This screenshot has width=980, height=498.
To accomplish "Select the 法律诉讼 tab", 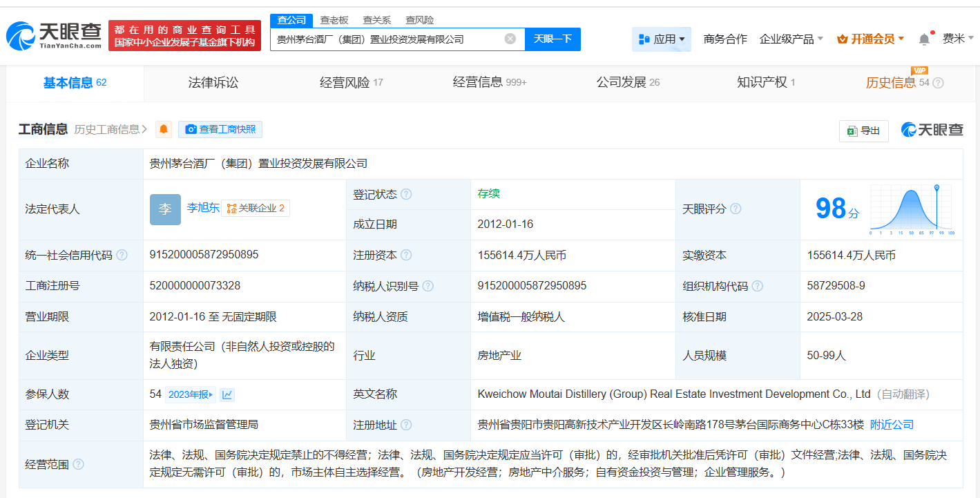I will coord(213,83).
